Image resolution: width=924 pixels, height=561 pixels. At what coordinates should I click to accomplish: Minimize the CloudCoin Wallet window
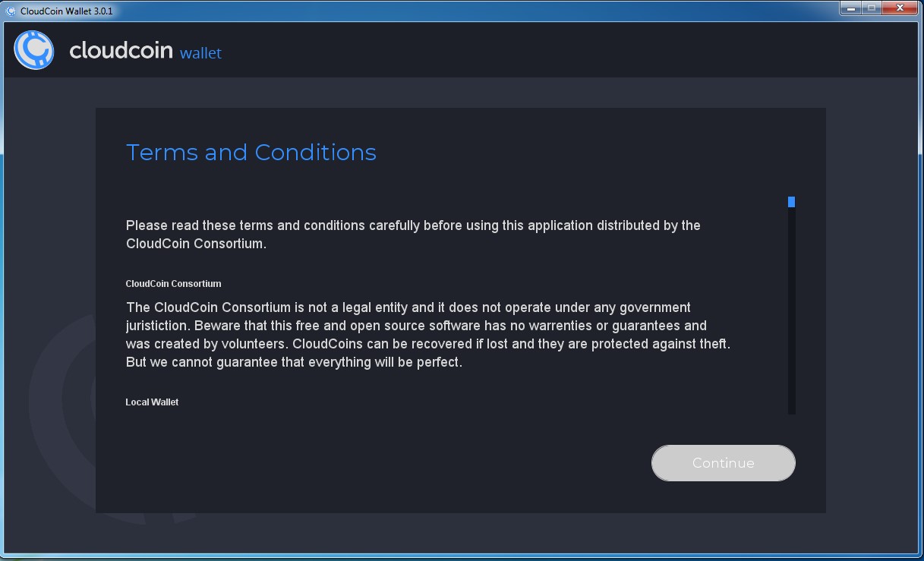pyautogui.click(x=850, y=8)
